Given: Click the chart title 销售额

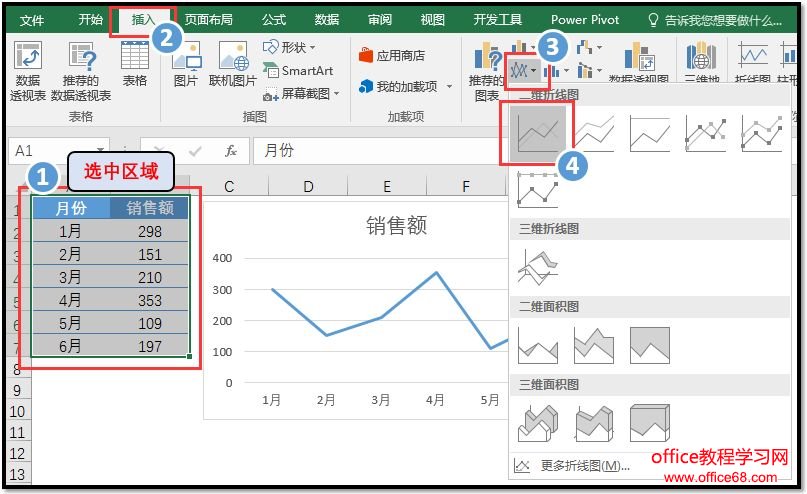Looking at the screenshot, I should [x=396, y=225].
